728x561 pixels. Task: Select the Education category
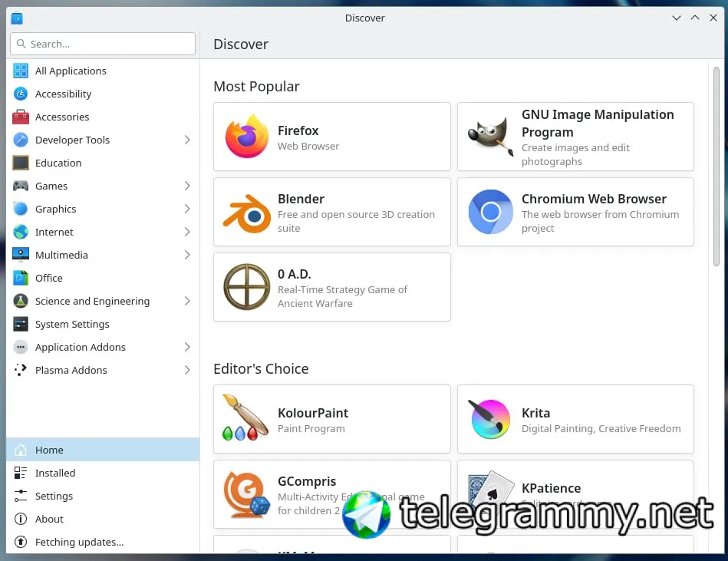coord(103,163)
